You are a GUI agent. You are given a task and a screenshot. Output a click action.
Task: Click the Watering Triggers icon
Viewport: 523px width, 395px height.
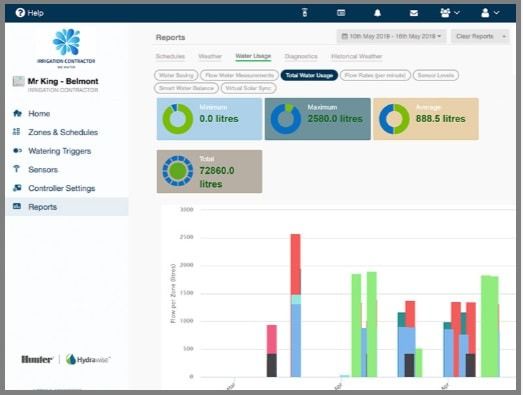click(17, 150)
